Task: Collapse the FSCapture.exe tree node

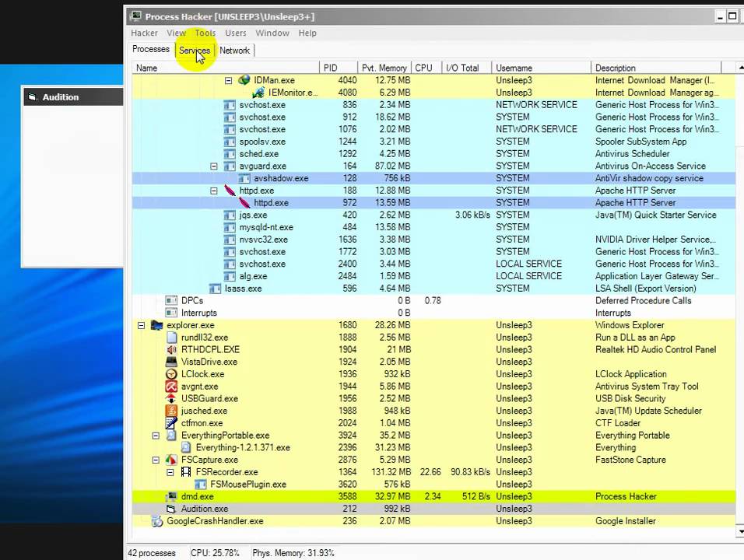Action: (x=156, y=460)
